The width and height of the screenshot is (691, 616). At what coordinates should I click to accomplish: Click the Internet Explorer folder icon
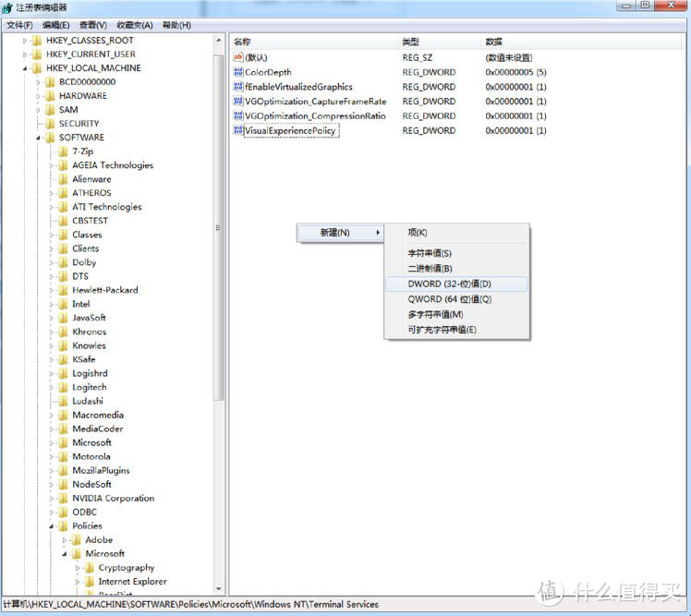(x=89, y=582)
